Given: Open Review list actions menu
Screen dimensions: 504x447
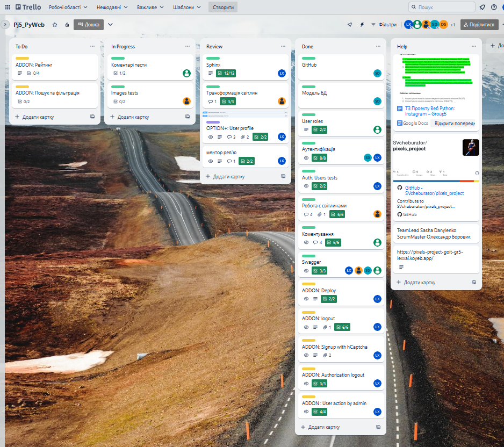Looking at the screenshot, I should click(x=283, y=46).
